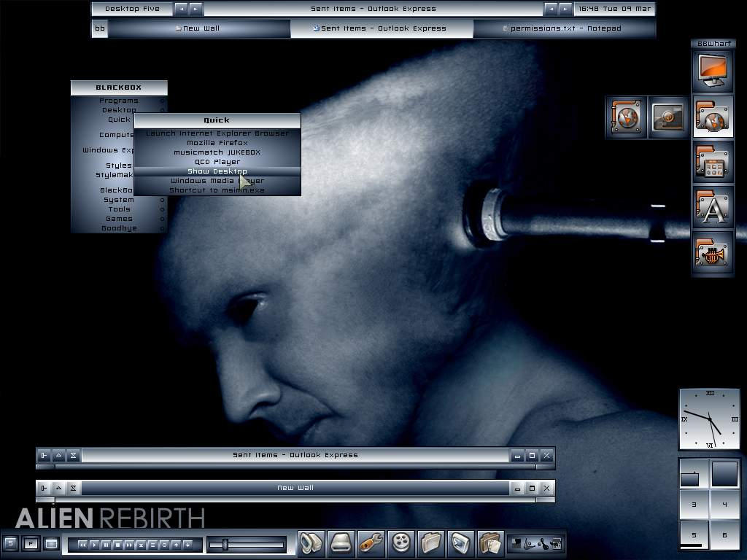Open the trumpet music folder in BBWharf
This screenshot has height=560, width=747.
[713, 253]
